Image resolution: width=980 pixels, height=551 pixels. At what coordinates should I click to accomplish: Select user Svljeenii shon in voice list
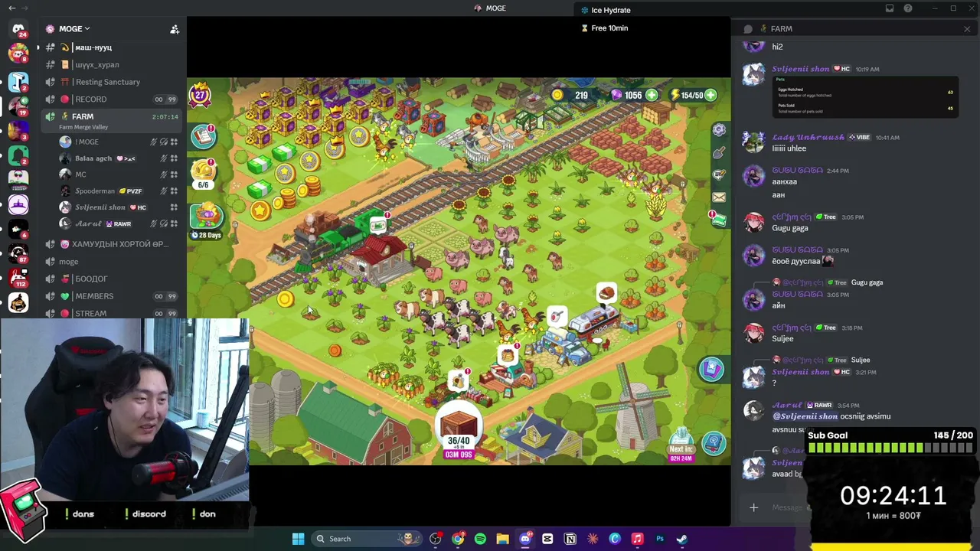click(119, 207)
